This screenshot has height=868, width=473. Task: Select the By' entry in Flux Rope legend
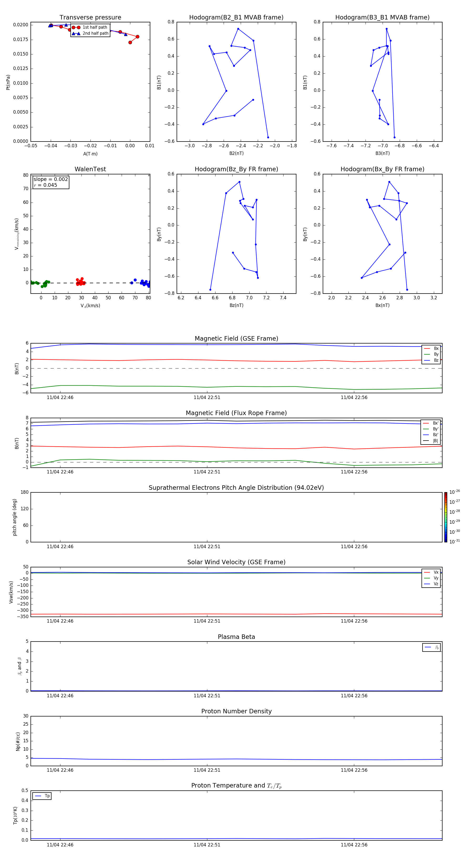point(431,429)
